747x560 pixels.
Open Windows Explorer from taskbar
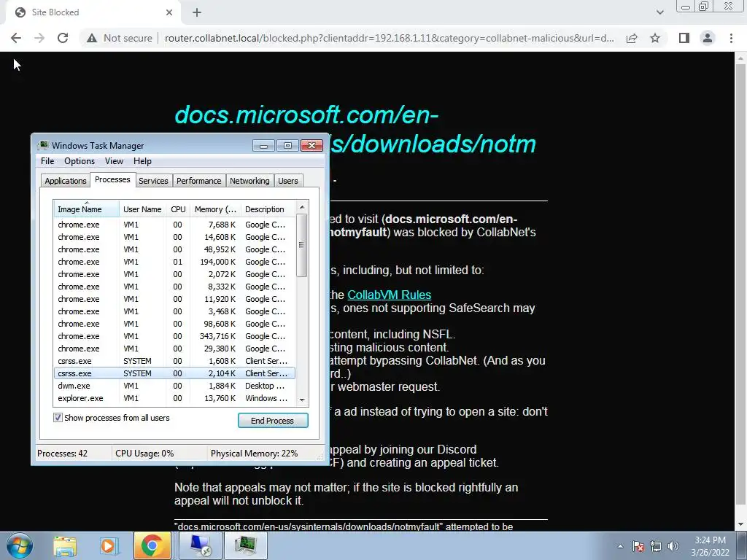point(65,545)
